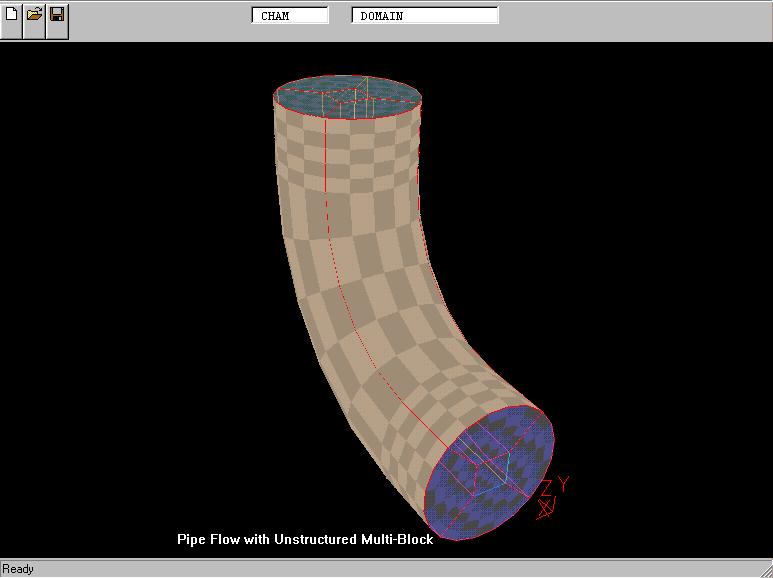Image resolution: width=773 pixels, height=578 pixels.
Task: Click the New document icon
Action: [x=11, y=16]
